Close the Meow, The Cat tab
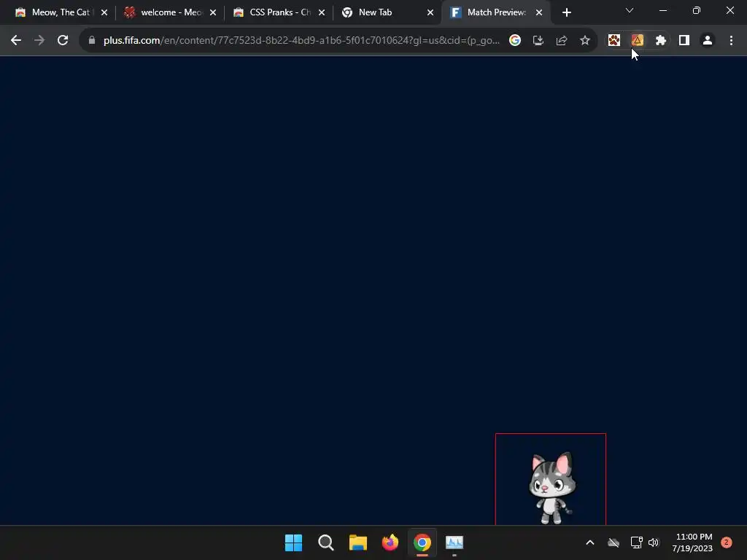Screen dimensions: 747x560 click(104, 13)
